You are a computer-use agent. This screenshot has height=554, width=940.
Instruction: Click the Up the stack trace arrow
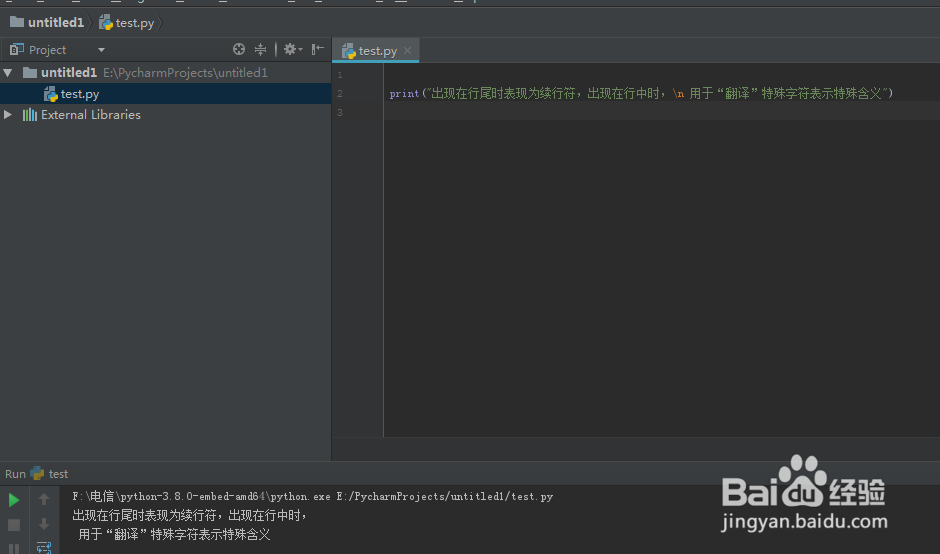44,499
